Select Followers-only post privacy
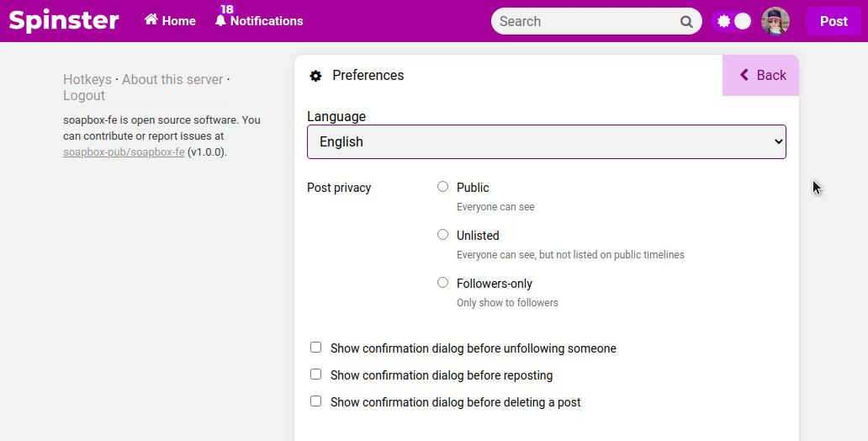 click(443, 283)
